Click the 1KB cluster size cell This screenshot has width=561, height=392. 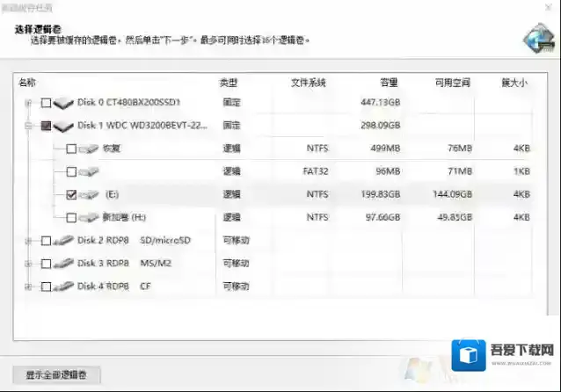[521, 171]
